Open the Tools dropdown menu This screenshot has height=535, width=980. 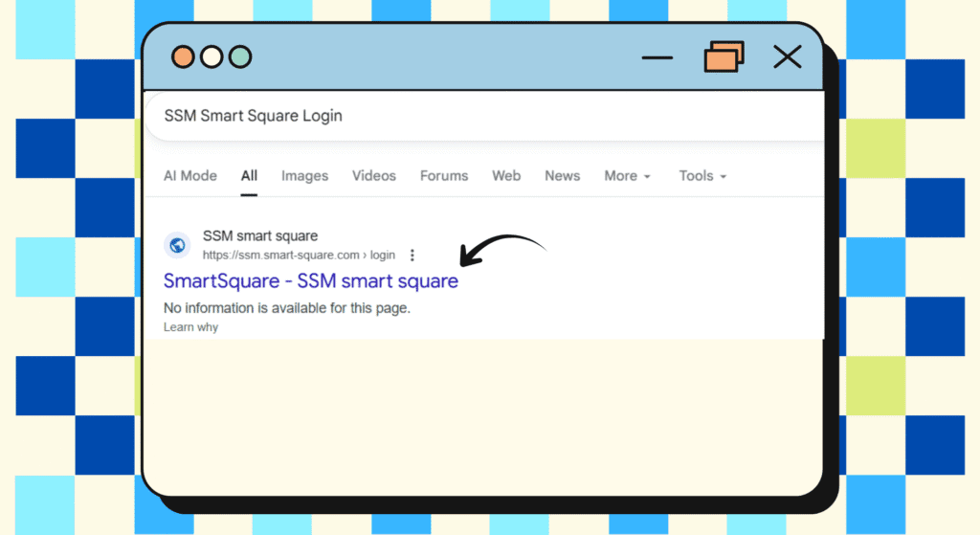pyautogui.click(x=702, y=176)
